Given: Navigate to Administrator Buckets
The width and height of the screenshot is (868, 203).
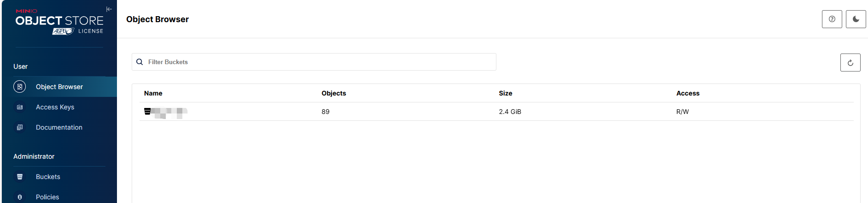Looking at the screenshot, I should pyautogui.click(x=48, y=177).
